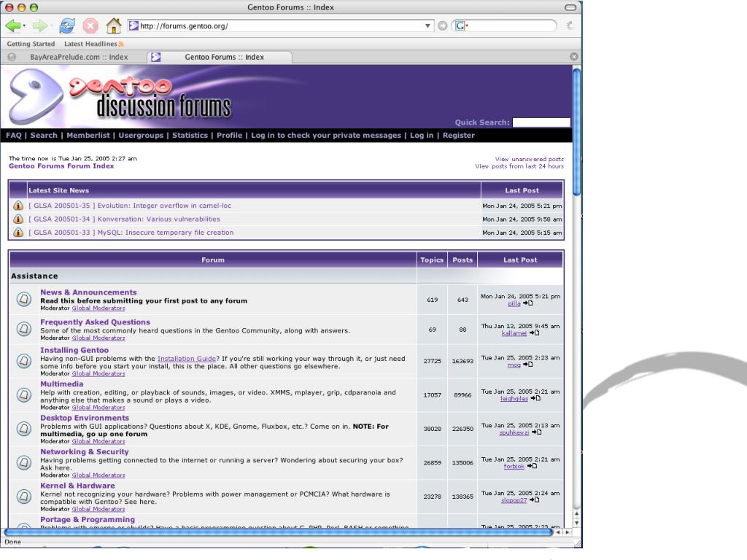Open the Desktop Environments forum
Screen dimensions: 747x560
(x=85, y=418)
